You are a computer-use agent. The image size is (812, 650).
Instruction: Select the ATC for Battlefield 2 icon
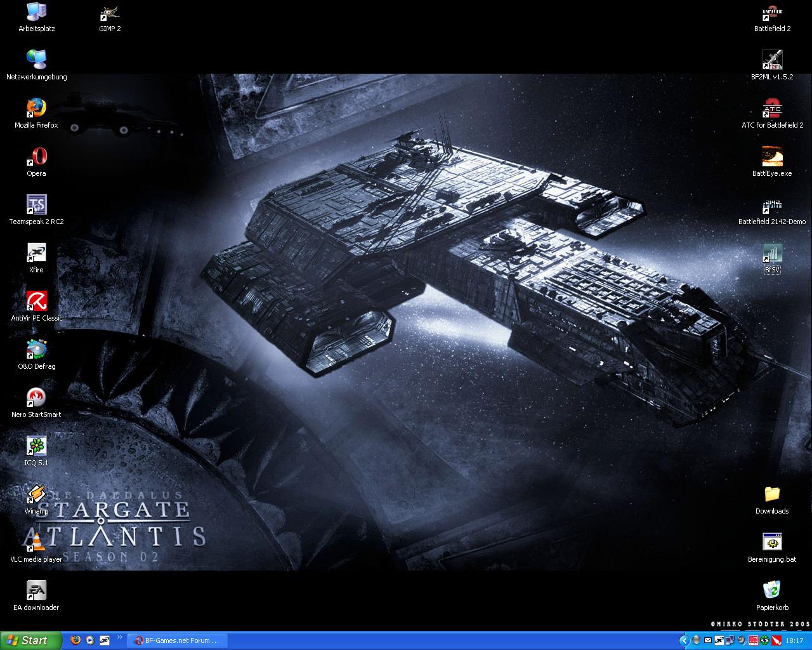pos(772,114)
